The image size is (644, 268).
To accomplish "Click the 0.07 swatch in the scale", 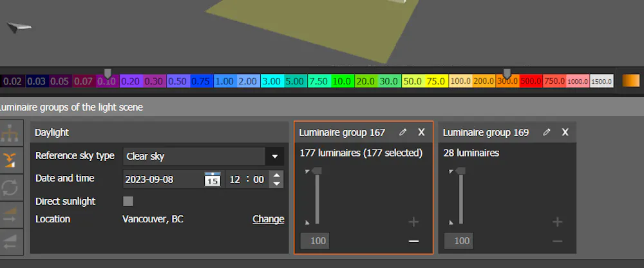I will [x=83, y=81].
